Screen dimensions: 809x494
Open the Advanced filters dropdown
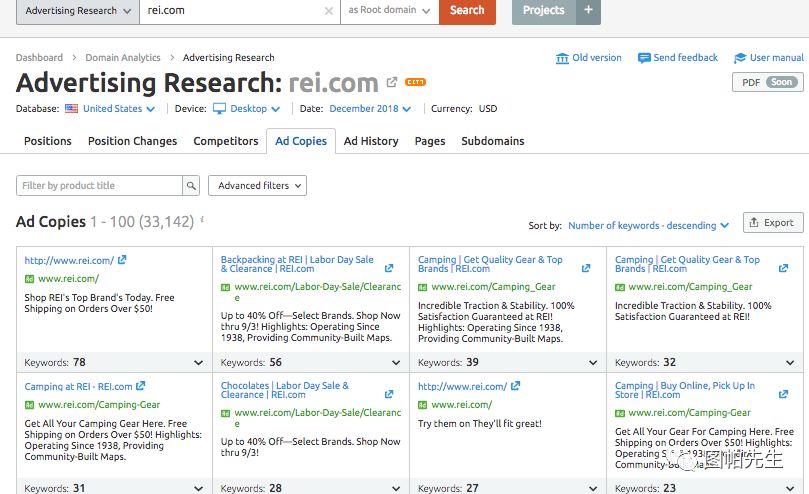(257, 186)
